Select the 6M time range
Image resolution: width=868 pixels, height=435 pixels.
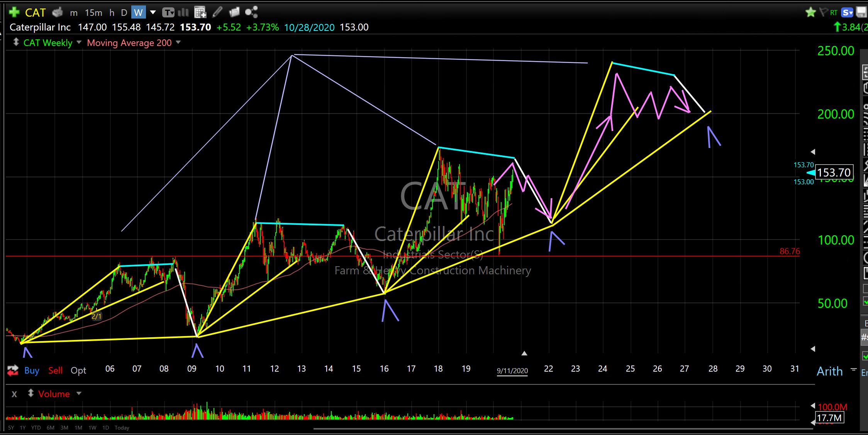pos(50,428)
